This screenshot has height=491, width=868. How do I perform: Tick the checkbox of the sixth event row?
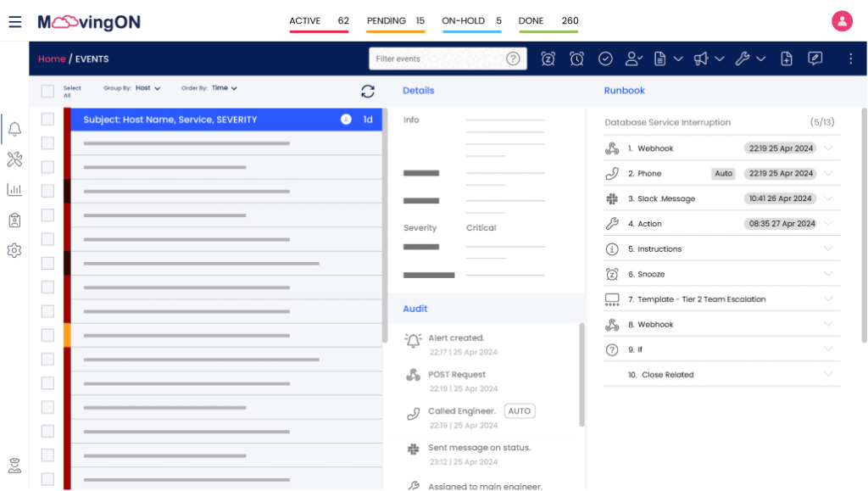[47, 239]
